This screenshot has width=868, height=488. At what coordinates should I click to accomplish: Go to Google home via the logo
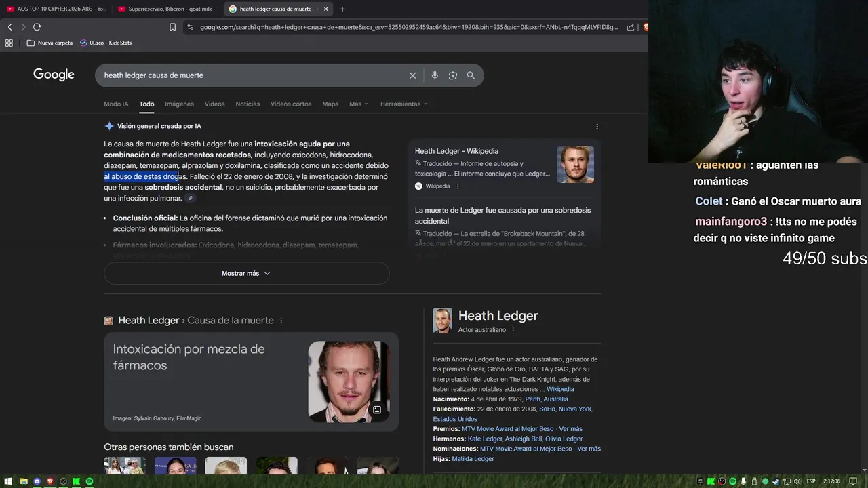tap(54, 75)
